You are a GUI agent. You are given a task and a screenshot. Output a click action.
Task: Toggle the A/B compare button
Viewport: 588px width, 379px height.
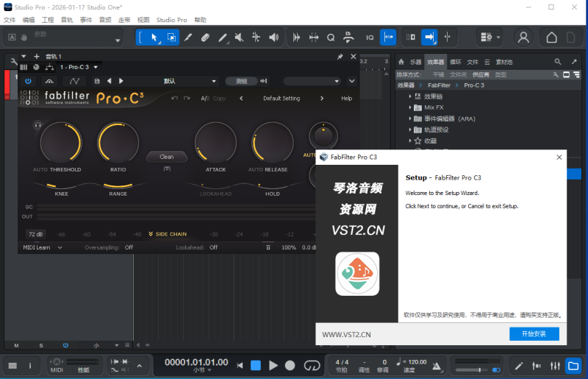pos(205,99)
